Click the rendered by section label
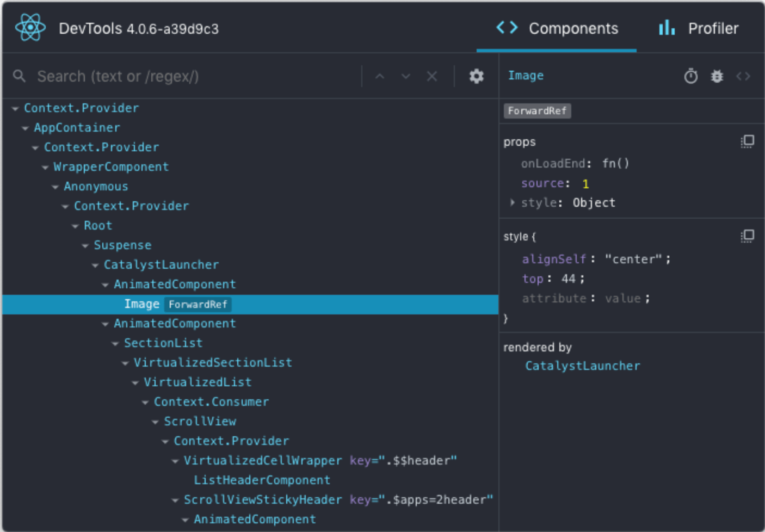Viewport: 765px width, 532px height. 538,347
